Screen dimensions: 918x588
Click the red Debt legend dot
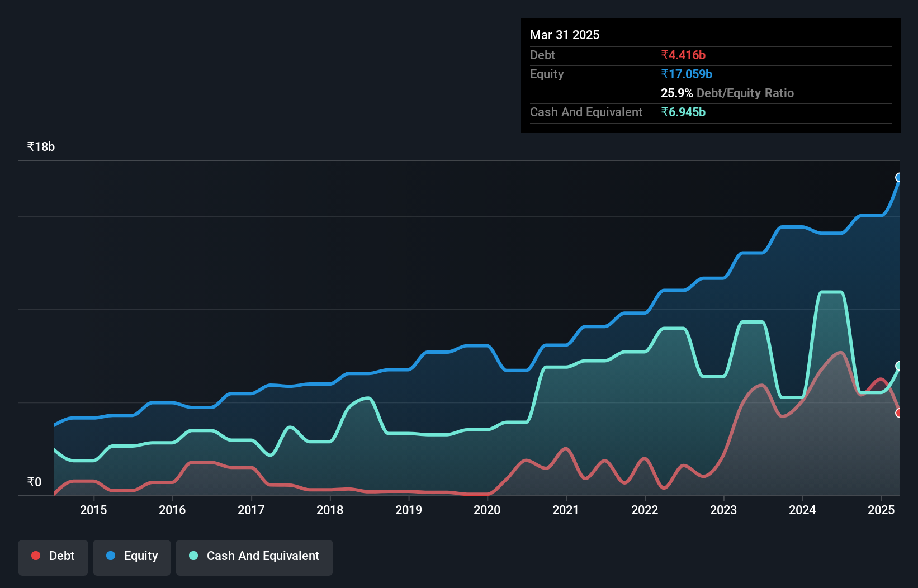(35, 556)
